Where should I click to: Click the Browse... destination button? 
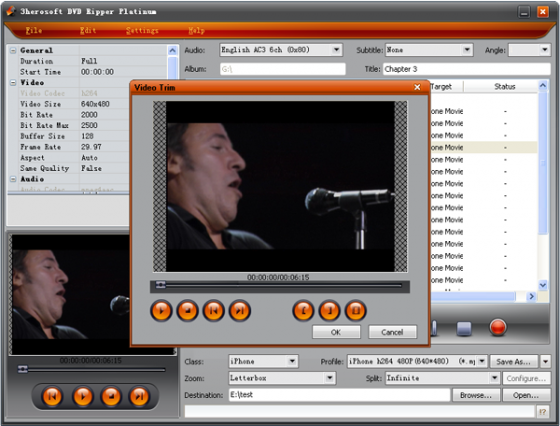coord(476,395)
